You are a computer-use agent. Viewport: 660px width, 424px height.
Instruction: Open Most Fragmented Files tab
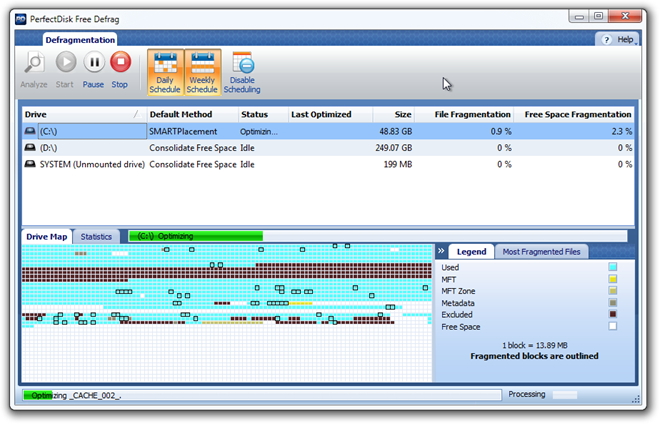541,252
